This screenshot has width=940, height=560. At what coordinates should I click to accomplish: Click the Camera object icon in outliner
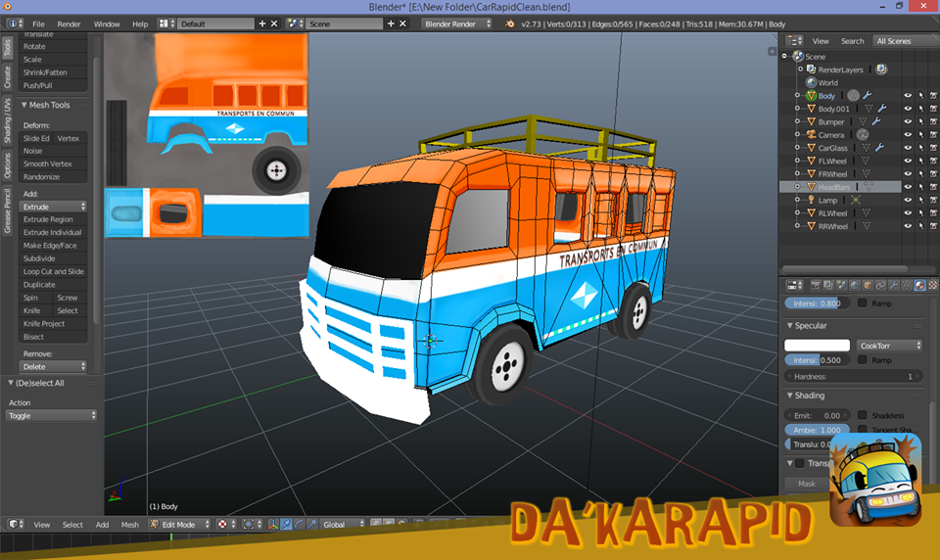pyautogui.click(x=811, y=134)
